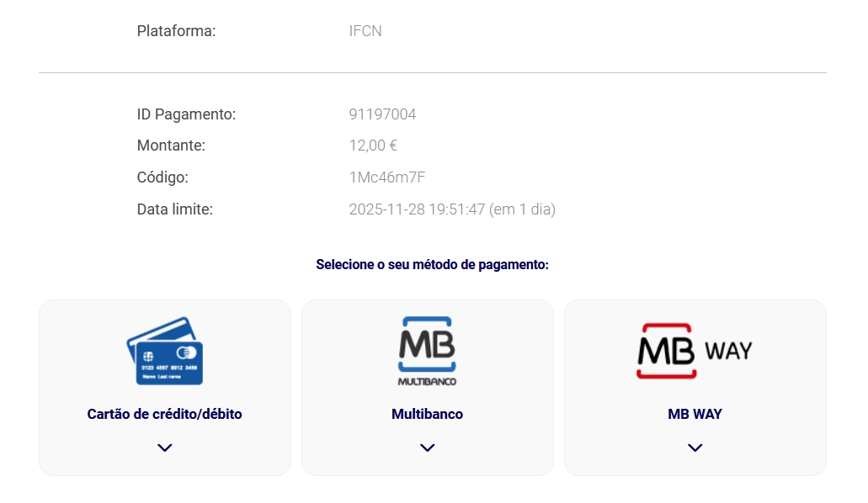This screenshot has width=868, height=503.
Task: Select the Cartão de crédito/débito label
Action: pyautogui.click(x=165, y=414)
